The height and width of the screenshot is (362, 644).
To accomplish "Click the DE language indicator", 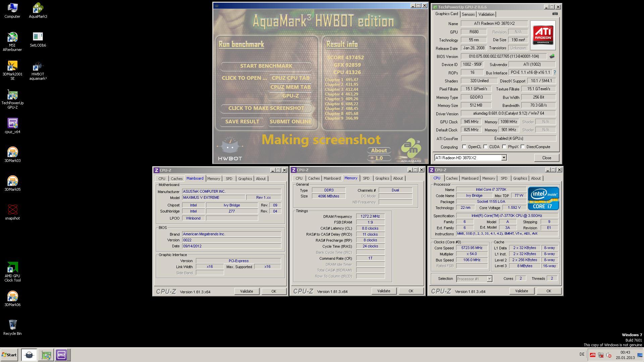I will pyautogui.click(x=582, y=355).
